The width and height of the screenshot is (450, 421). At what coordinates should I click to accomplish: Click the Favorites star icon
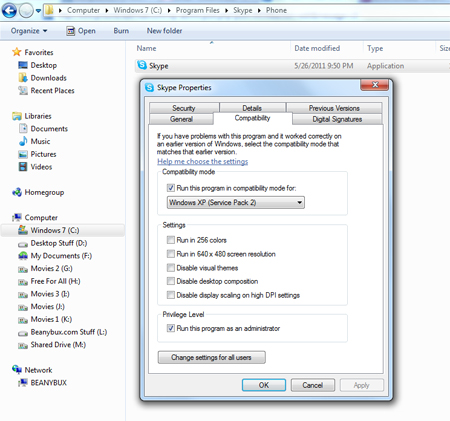[x=16, y=52]
